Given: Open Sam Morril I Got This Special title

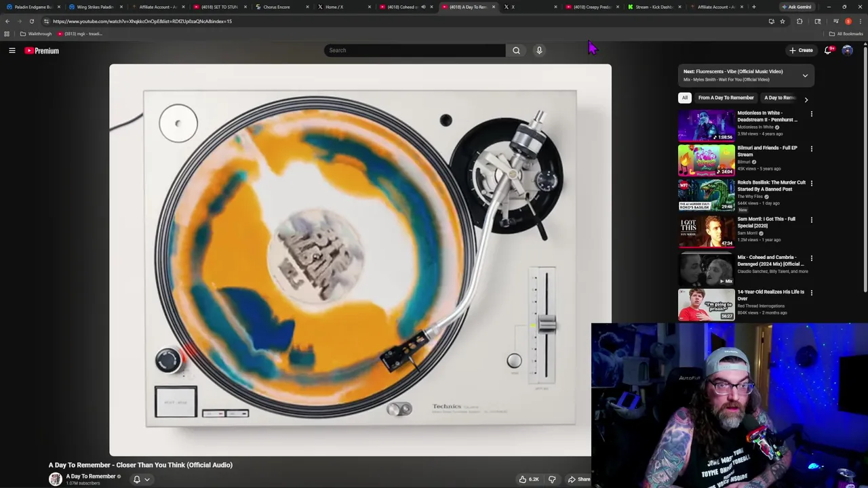Looking at the screenshot, I should click(x=766, y=222).
